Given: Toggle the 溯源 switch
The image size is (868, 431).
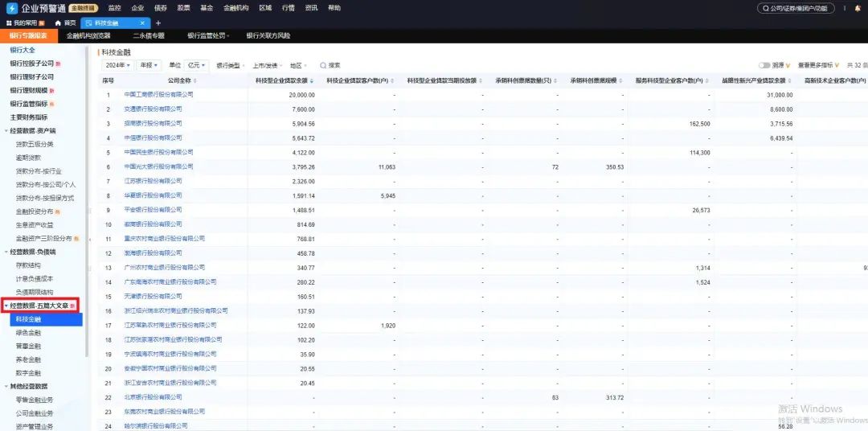Looking at the screenshot, I should point(764,65).
